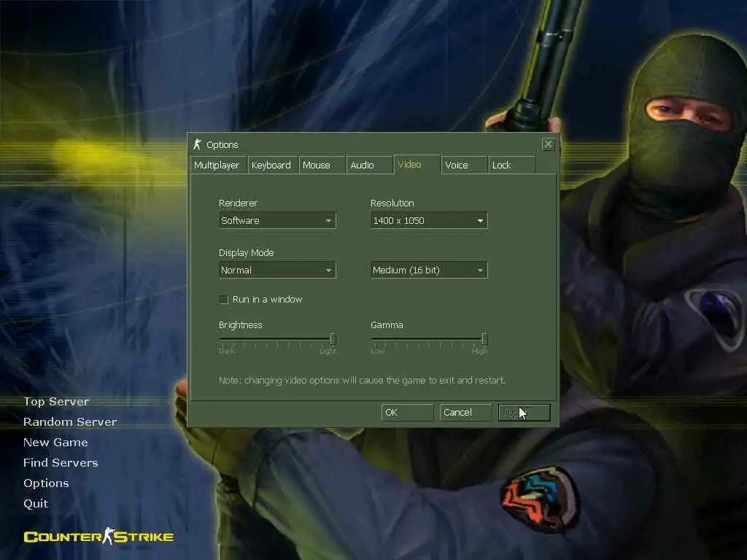Open the Lock tab
Viewport: 747px width, 560px height.
tap(511, 166)
